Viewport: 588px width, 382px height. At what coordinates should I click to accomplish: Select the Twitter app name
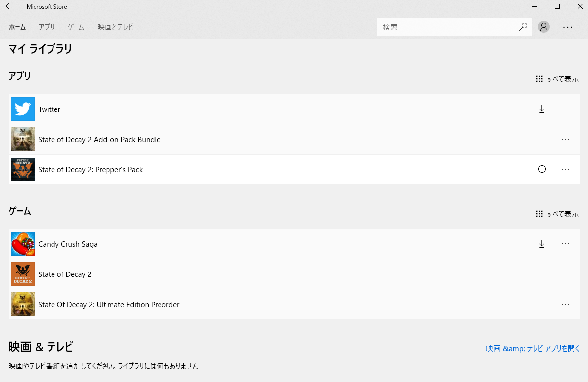[x=50, y=109]
